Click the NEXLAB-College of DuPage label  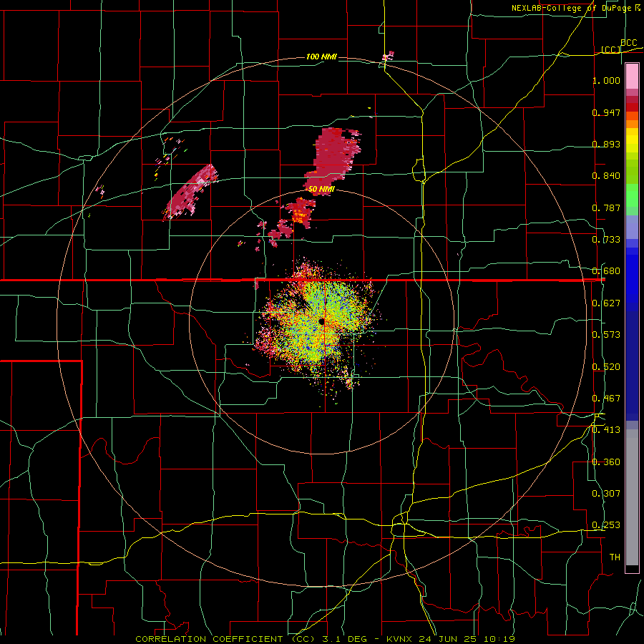coord(571,8)
